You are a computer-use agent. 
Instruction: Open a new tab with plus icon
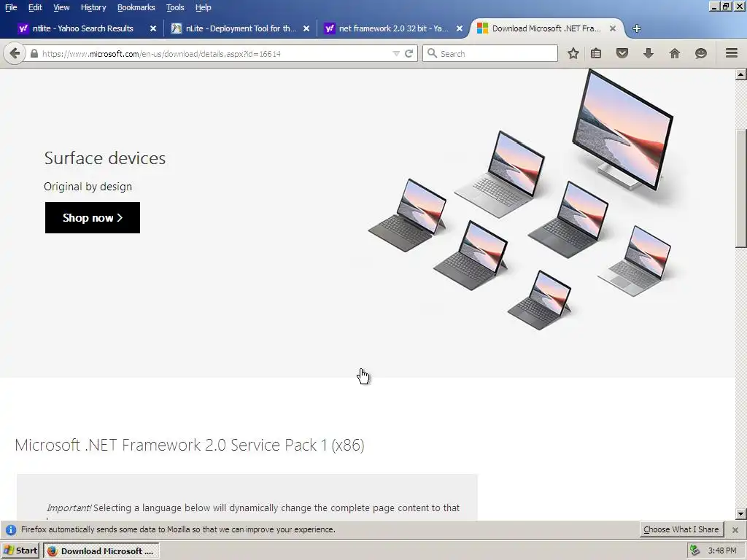pos(636,28)
